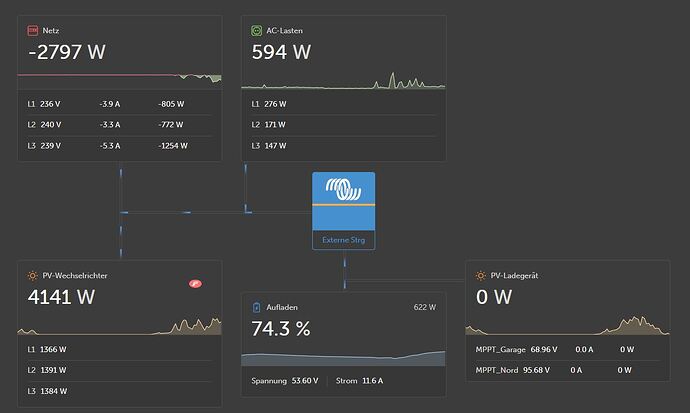
Task: Click the red Netz grid icon
Action: [33, 30]
